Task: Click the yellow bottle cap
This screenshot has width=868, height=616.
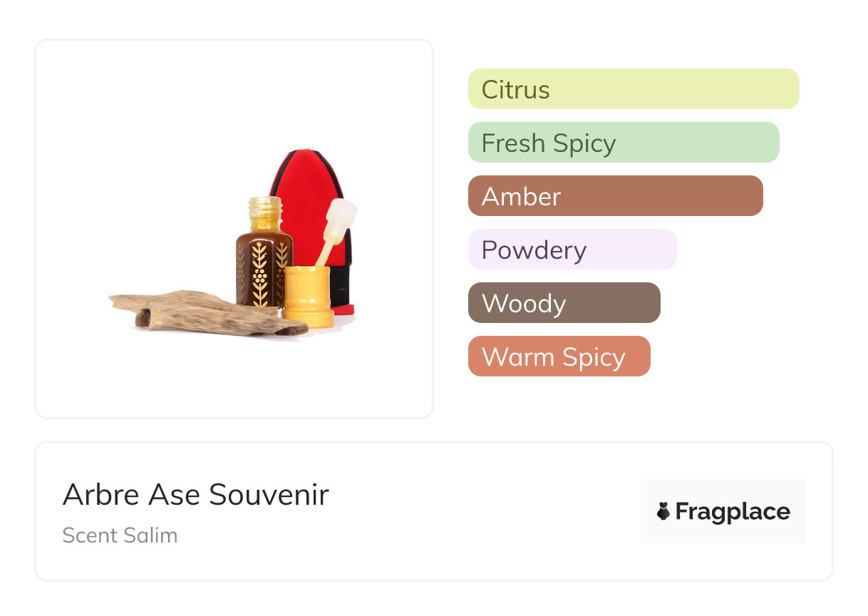Action: pyautogui.click(x=308, y=296)
